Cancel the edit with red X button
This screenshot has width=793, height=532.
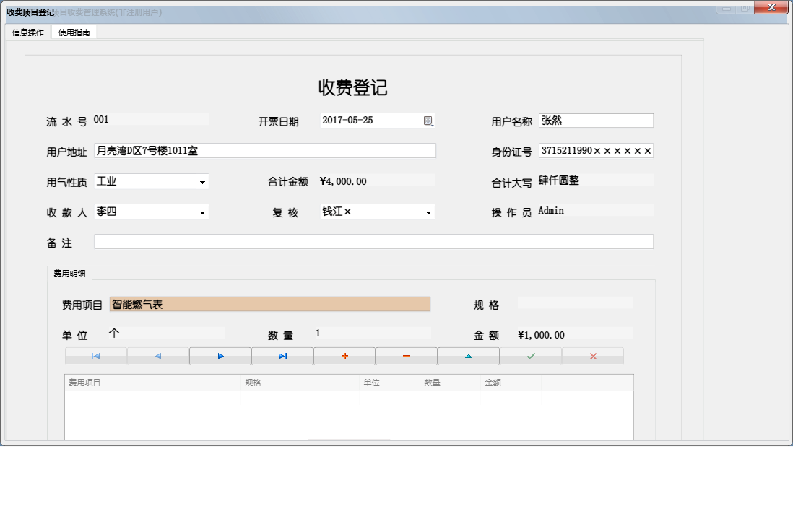[593, 356]
